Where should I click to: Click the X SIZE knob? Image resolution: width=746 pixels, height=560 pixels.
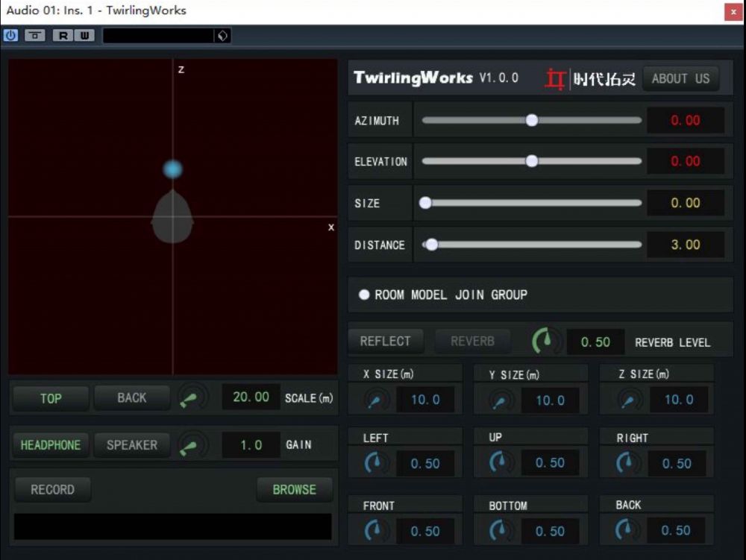[x=375, y=400]
